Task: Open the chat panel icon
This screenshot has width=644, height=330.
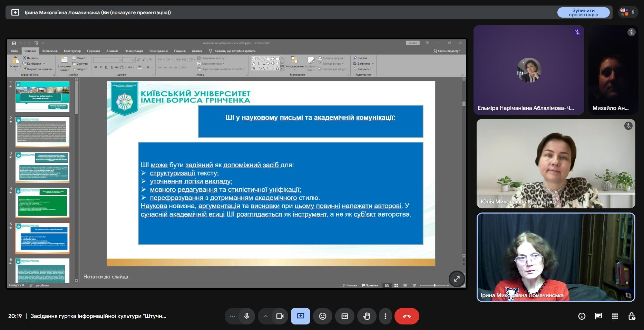Action: point(598,316)
